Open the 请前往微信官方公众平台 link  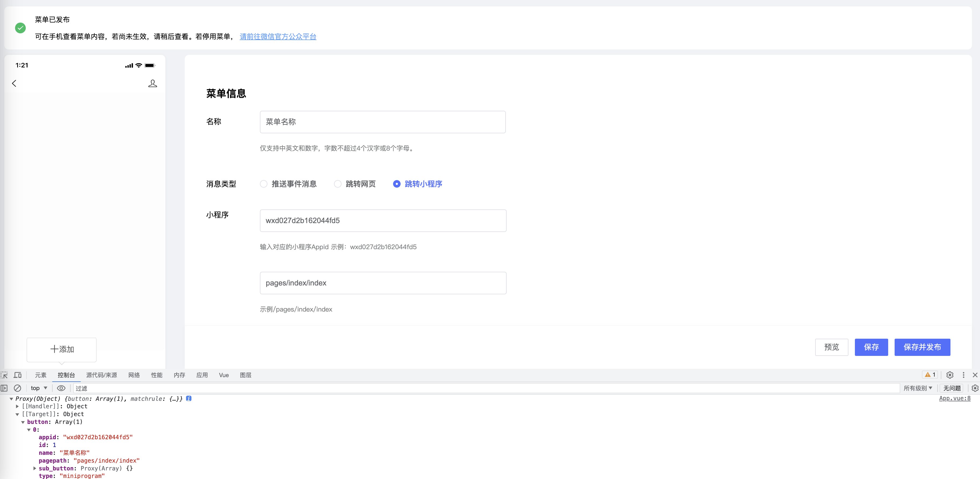point(278,37)
